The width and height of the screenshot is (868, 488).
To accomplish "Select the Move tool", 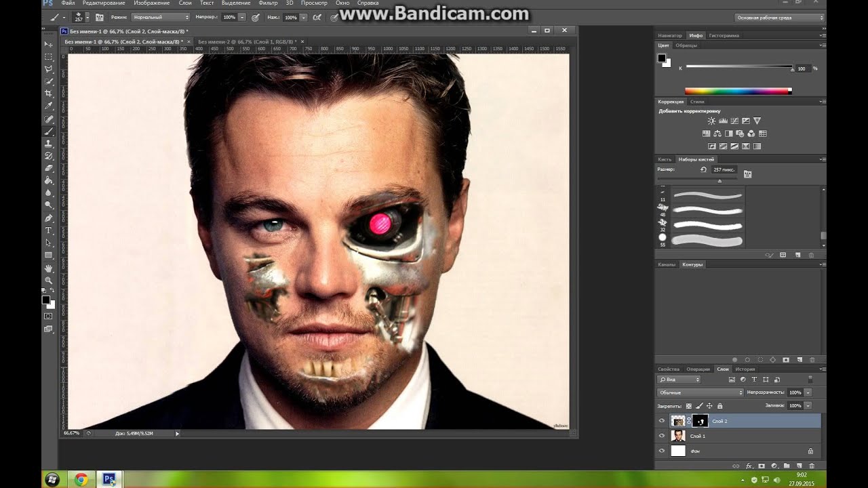I will click(48, 44).
